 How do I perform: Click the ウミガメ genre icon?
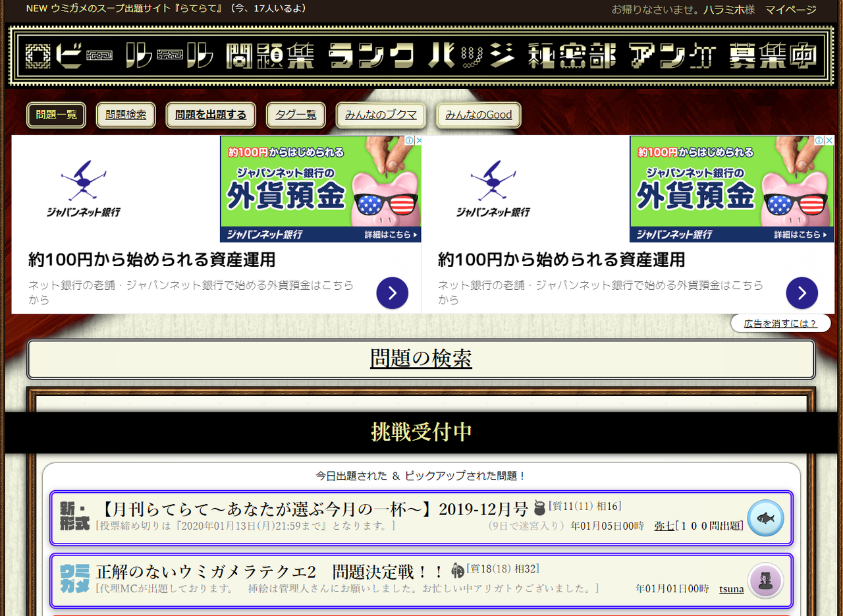[74, 578]
